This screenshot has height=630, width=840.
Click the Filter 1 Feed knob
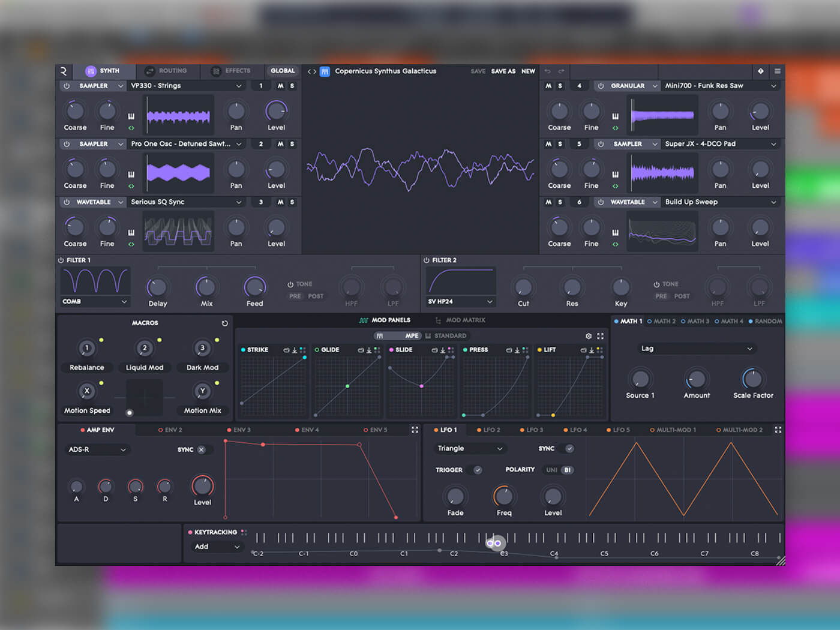[254, 287]
